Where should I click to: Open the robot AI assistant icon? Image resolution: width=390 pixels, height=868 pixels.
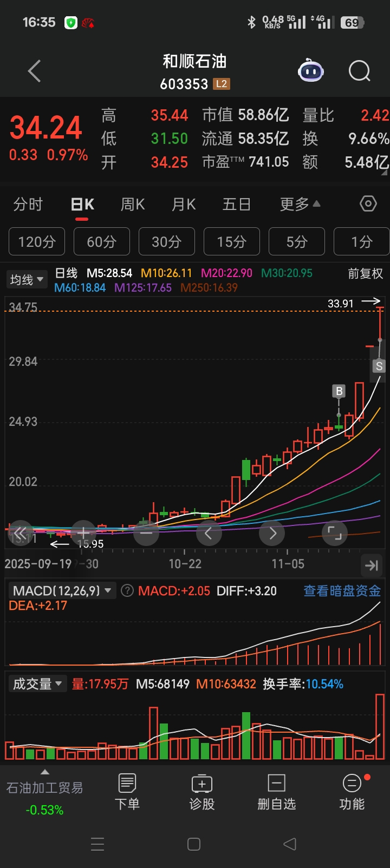point(310,70)
